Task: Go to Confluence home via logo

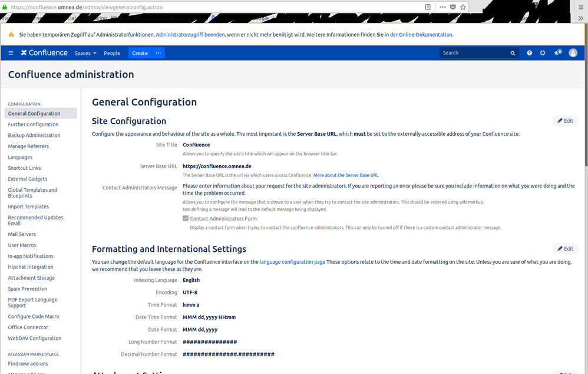Action: click(x=44, y=53)
